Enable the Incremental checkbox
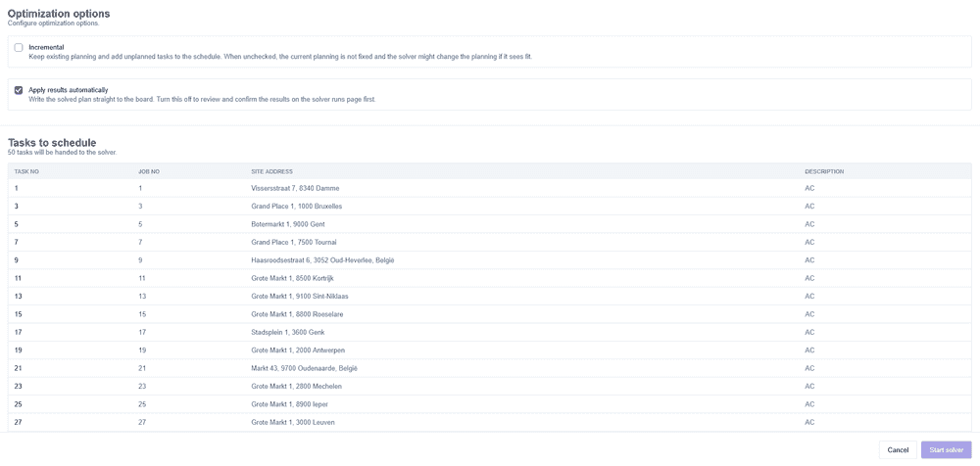Screen dimensions: 980x466 19,47
